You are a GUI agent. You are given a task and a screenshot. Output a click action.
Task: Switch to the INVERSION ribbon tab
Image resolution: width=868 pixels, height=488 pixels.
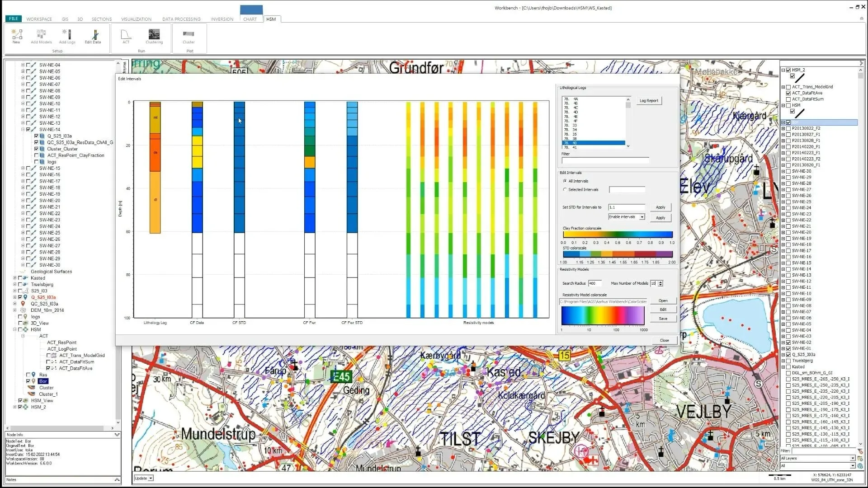coord(222,19)
